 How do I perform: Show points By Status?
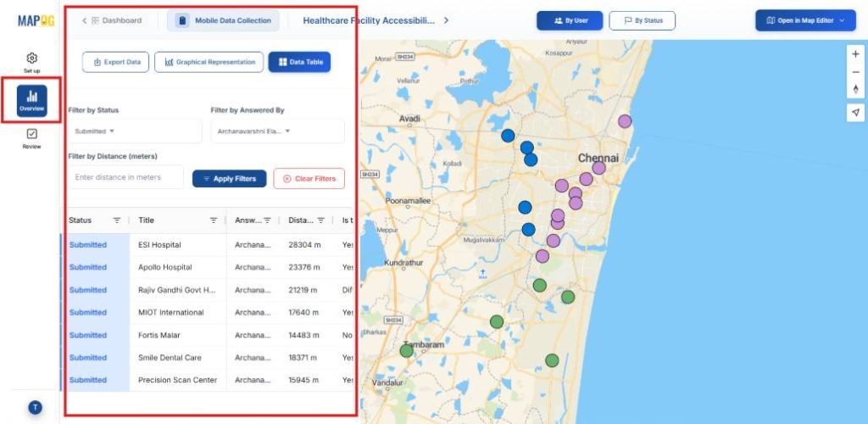(x=643, y=20)
